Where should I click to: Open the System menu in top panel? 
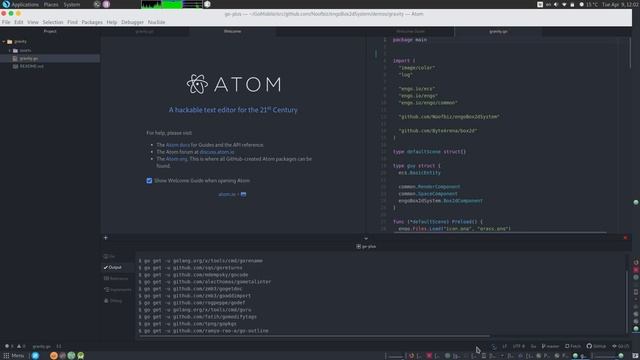(72, 4)
